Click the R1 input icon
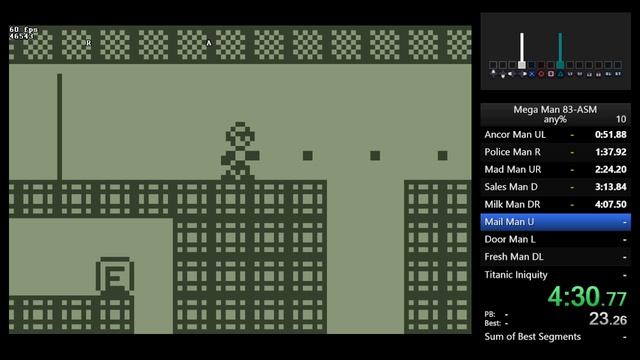 pos(580,74)
